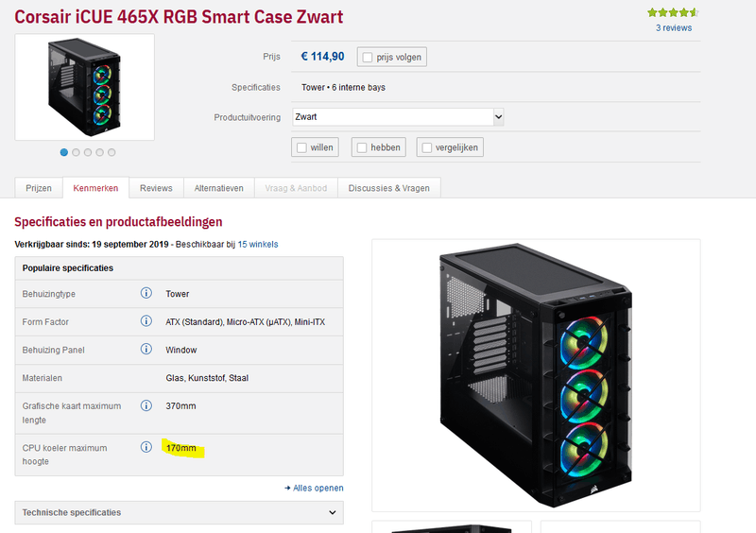Viewport: 756px width, 533px height.
Task: Click the highlighted 170mm value
Action: click(x=181, y=448)
